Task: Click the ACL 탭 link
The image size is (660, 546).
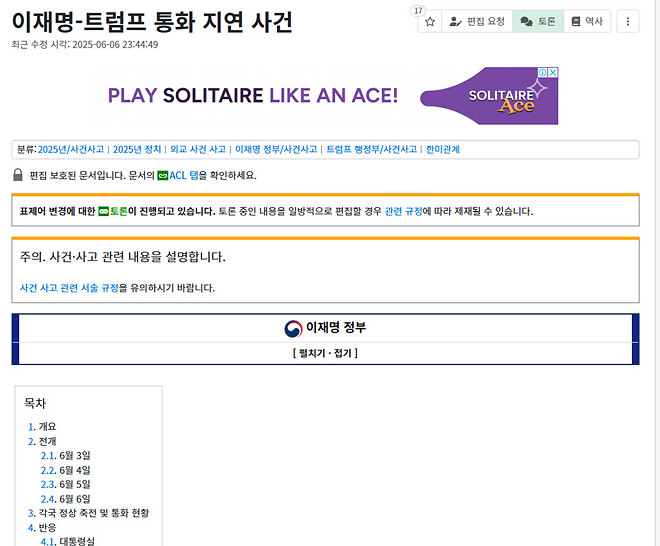Action: 184,175
